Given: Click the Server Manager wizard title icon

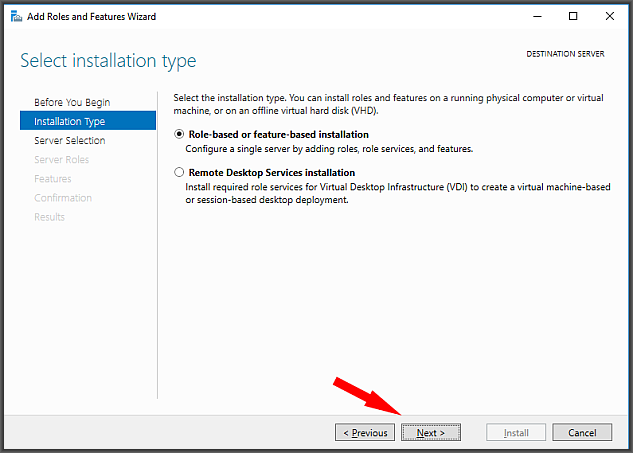Looking at the screenshot, I should tap(16, 17).
